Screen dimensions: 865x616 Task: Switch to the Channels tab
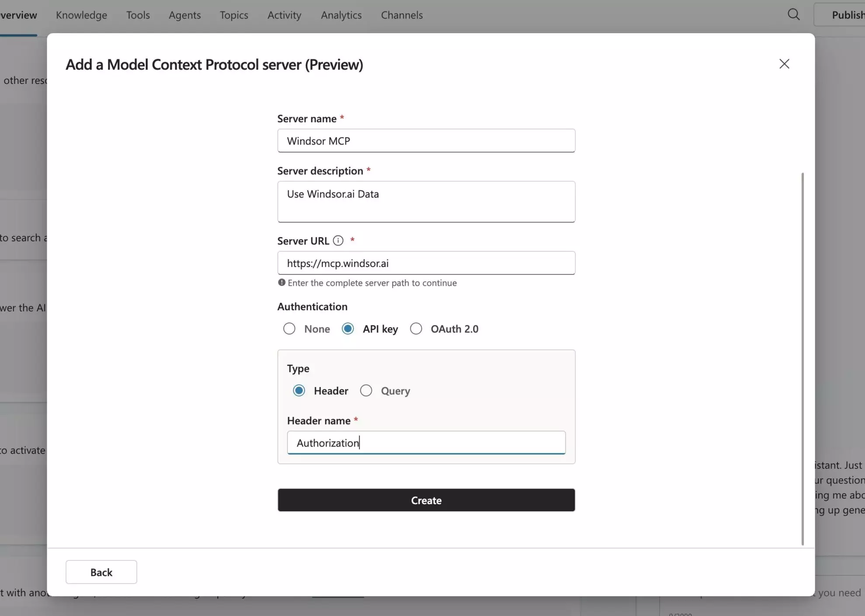point(401,14)
